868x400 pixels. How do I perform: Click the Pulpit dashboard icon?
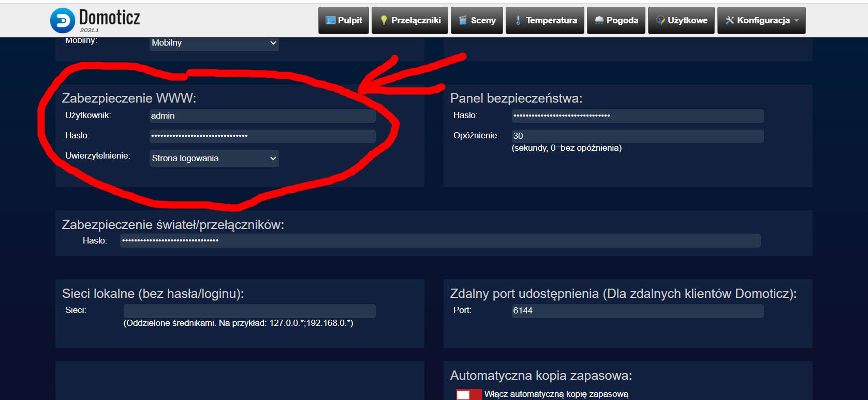330,20
